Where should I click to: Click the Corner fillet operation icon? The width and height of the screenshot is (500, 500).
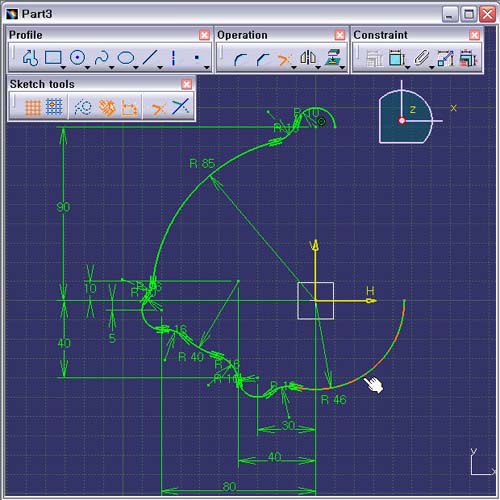pyautogui.click(x=241, y=59)
